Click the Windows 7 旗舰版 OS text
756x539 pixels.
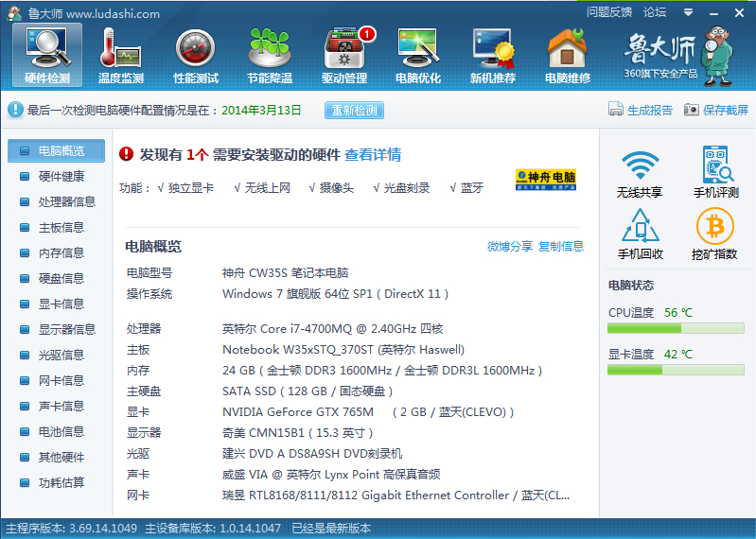point(335,294)
